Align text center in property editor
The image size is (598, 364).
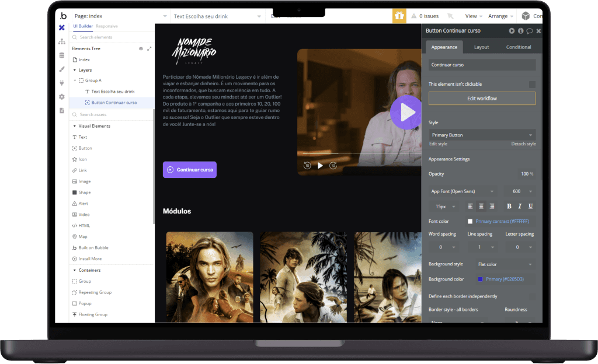[x=481, y=206]
